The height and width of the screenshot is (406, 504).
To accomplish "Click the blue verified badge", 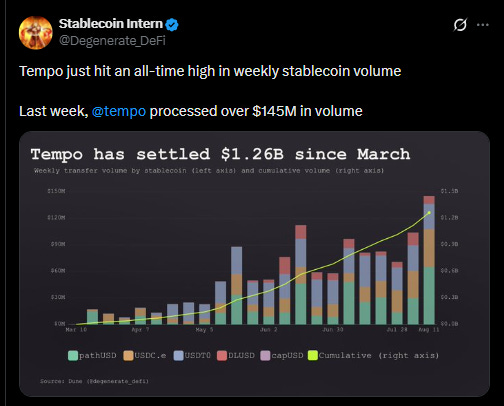I will (x=172, y=24).
